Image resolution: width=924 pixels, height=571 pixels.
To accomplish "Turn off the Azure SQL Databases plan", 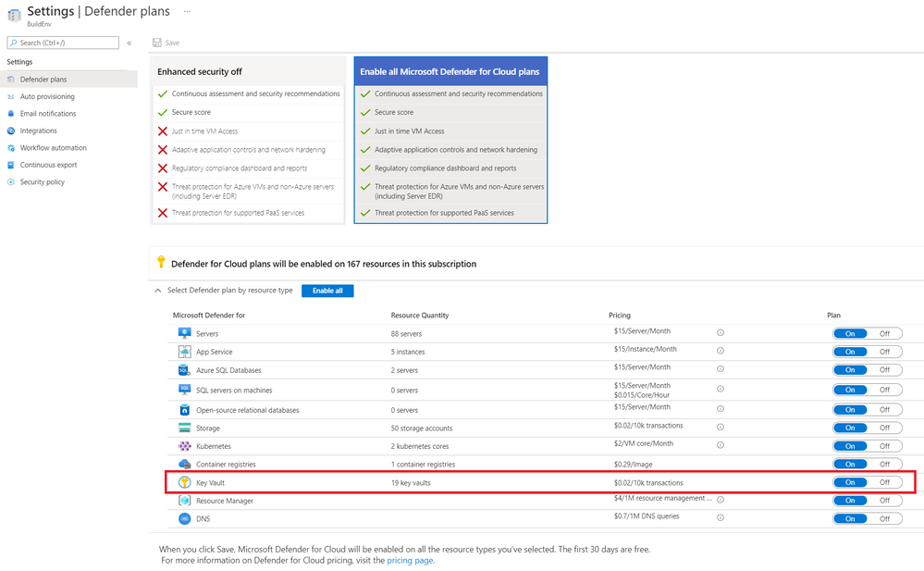I will click(884, 370).
